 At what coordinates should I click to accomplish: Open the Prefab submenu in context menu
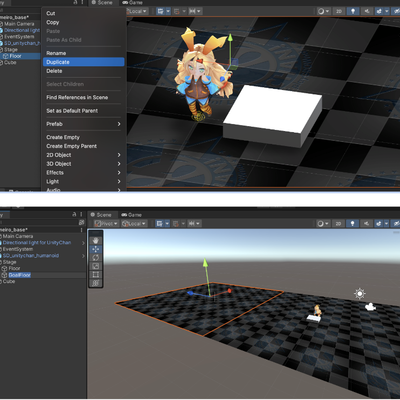83,124
